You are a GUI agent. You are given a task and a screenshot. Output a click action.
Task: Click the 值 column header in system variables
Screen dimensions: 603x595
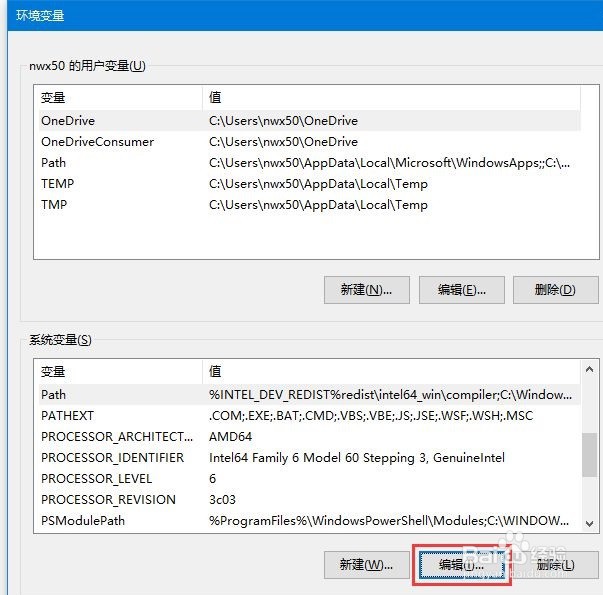click(x=391, y=372)
